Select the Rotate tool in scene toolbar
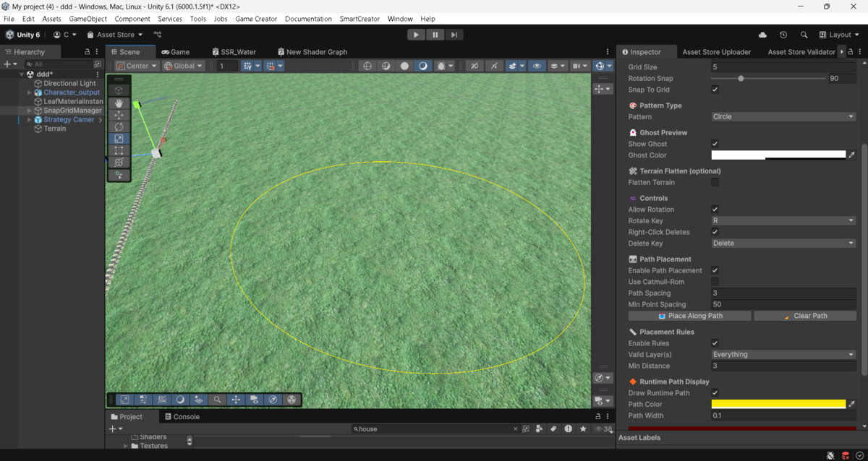This screenshot has width=868, height=461. point(119,127)
